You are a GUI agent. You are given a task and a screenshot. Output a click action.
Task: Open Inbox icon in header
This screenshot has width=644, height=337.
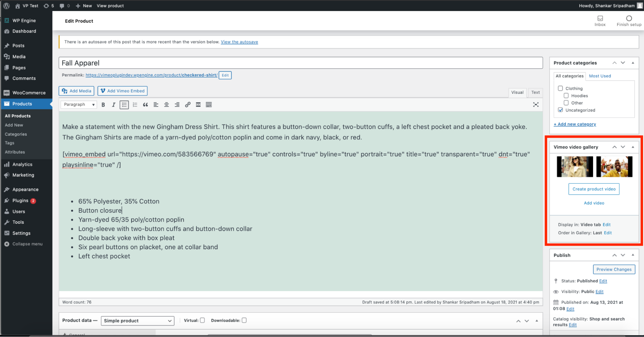pyautogui.click(x=600, y=21)
